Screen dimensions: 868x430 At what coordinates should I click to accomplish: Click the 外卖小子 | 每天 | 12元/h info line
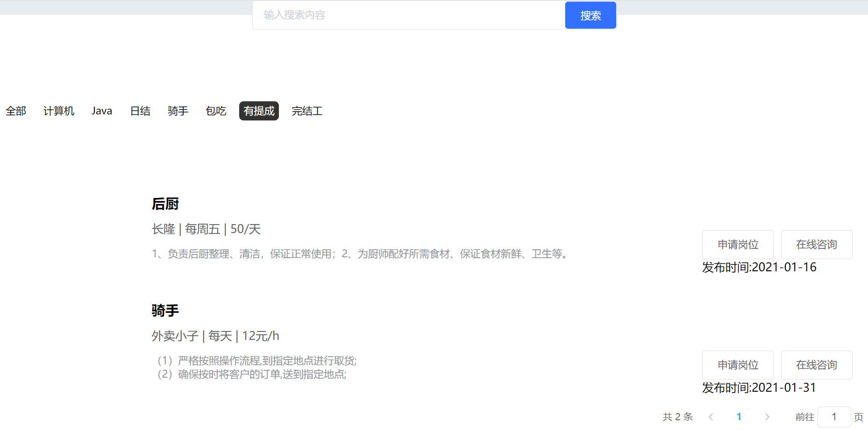point(215,336)
